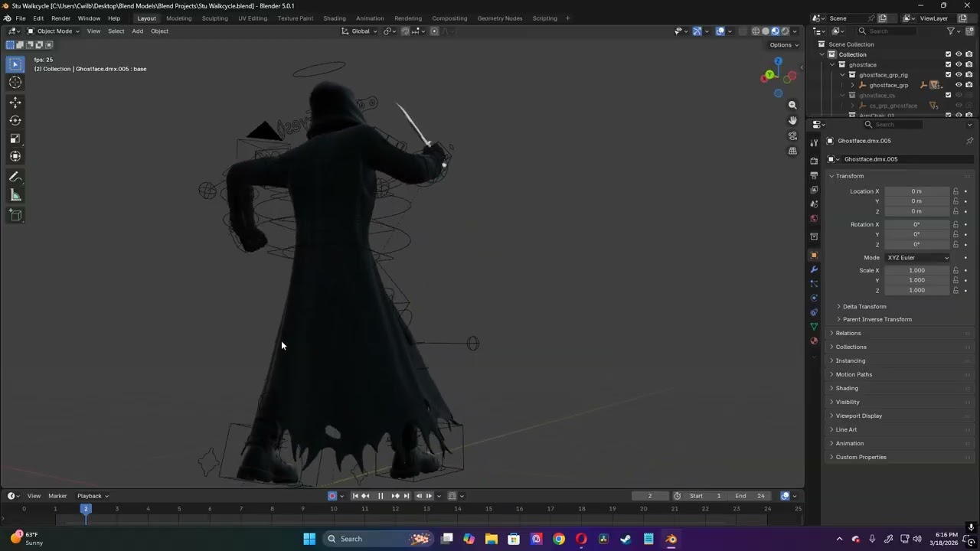This screenshot has width=980, height=551.
Task: Activate the 3D Cursor tool
Action: point(15,83)
